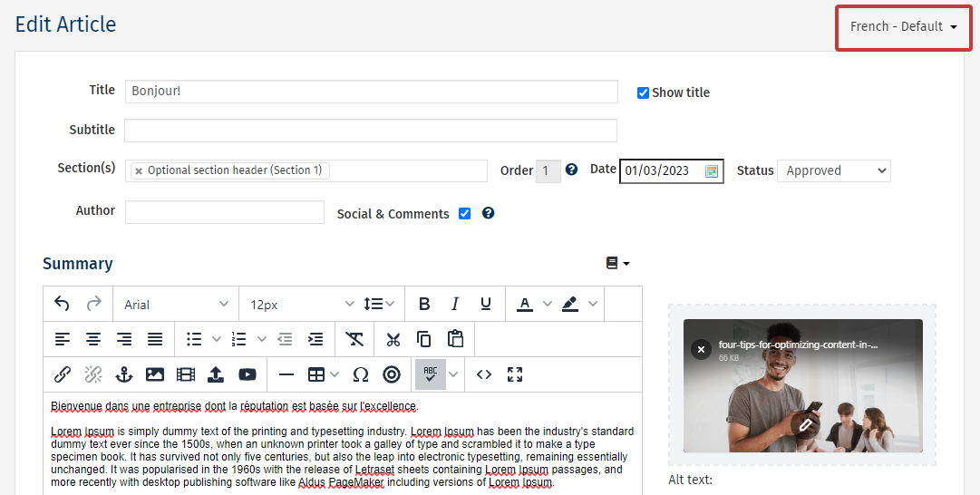Click the insert image icon
Viewport: 980px width, 495px height.
click(x=155, y=374)
